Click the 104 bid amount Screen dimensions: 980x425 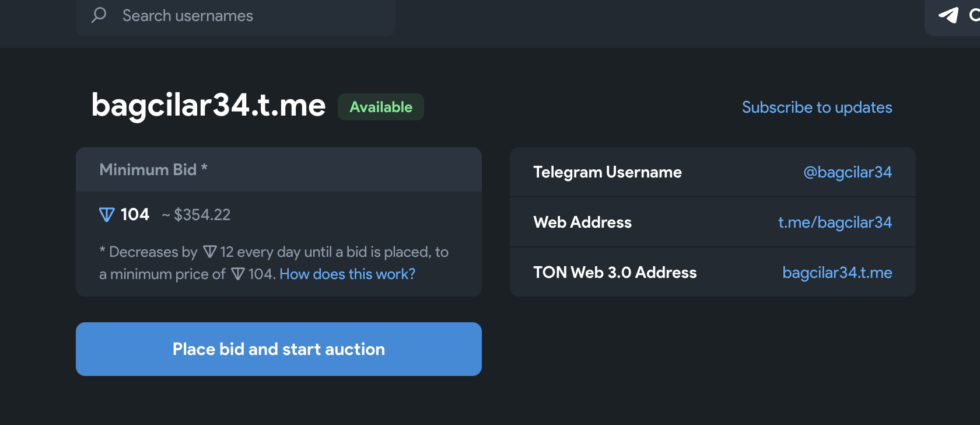135,215
